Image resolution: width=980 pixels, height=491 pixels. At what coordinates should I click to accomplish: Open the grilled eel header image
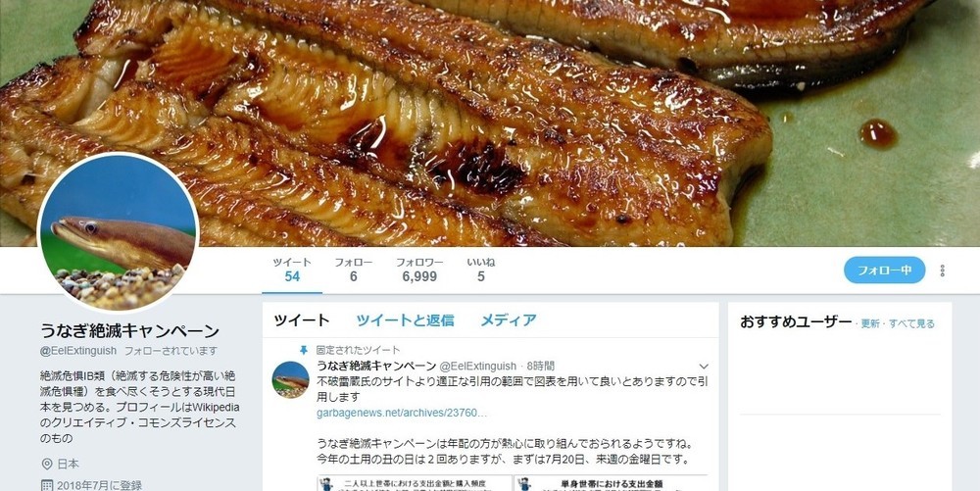click(x=490, y=123)
